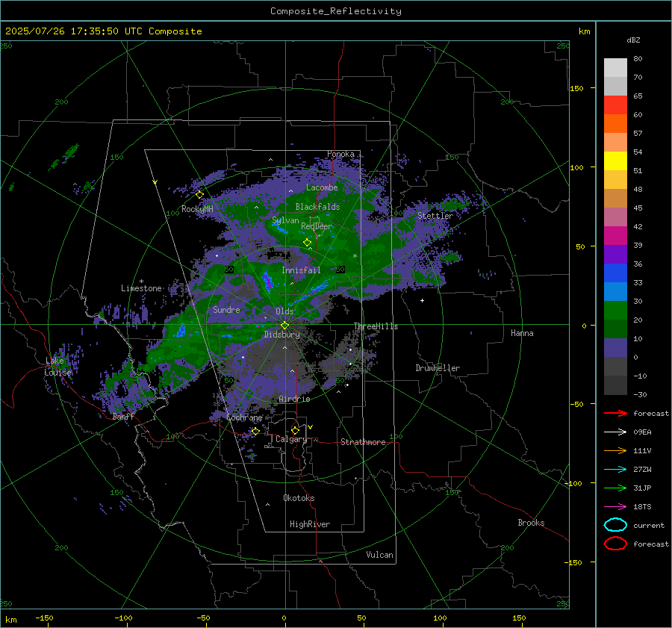Click the Banff town label

coord(123,417)
